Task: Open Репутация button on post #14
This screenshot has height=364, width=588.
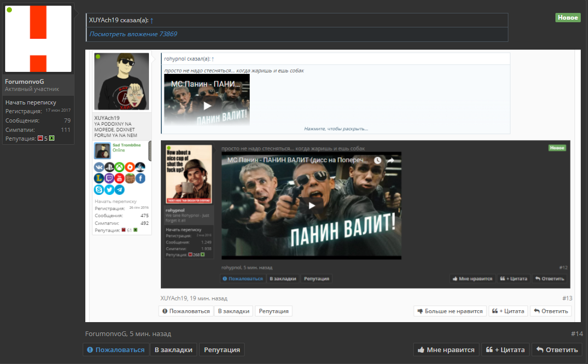Action: (x=222, y=350)
